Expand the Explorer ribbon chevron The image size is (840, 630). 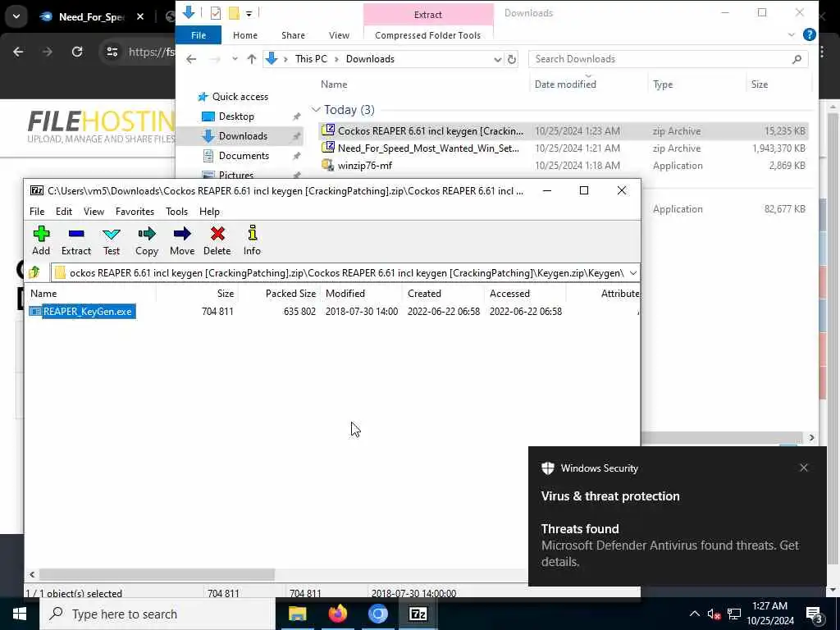coord(792,34)
